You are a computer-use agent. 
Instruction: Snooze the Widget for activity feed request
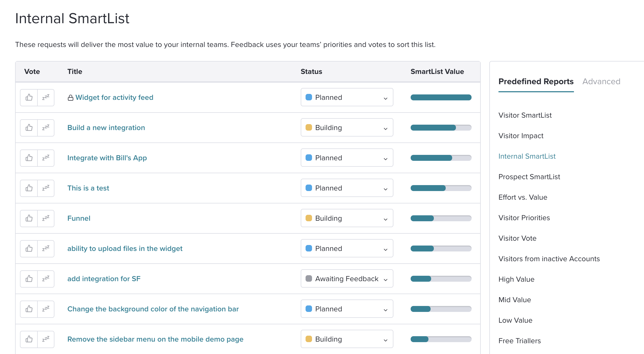tap(46, 97)
